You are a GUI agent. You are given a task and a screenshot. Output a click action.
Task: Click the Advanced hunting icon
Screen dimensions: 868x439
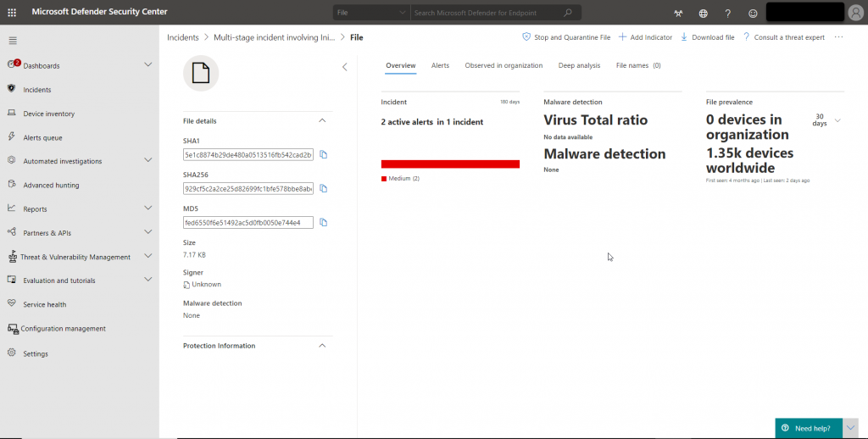click(12, 185)
